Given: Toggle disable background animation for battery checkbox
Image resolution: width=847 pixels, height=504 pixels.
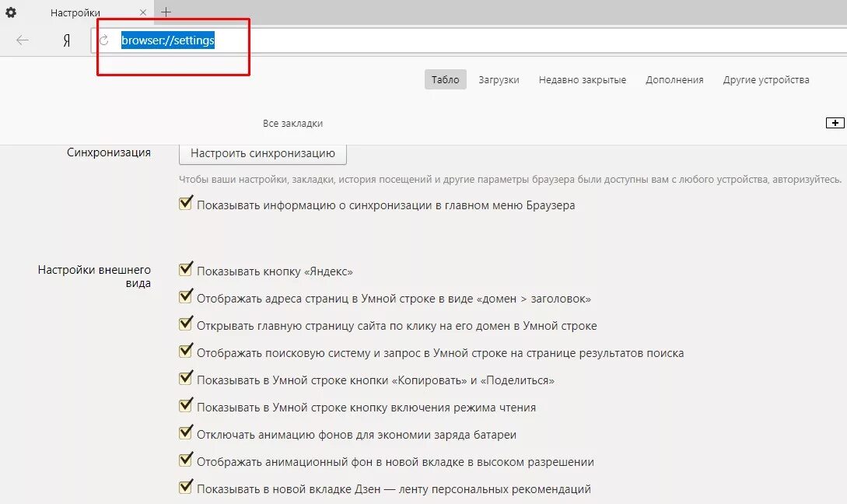Looking at the screenshot, I should (x=185, y=432).
